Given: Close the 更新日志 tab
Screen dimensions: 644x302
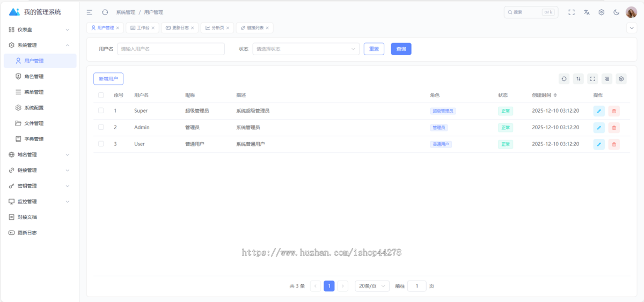Looking at the screenshot, I should pyautogui.click(x=193, y=28).
